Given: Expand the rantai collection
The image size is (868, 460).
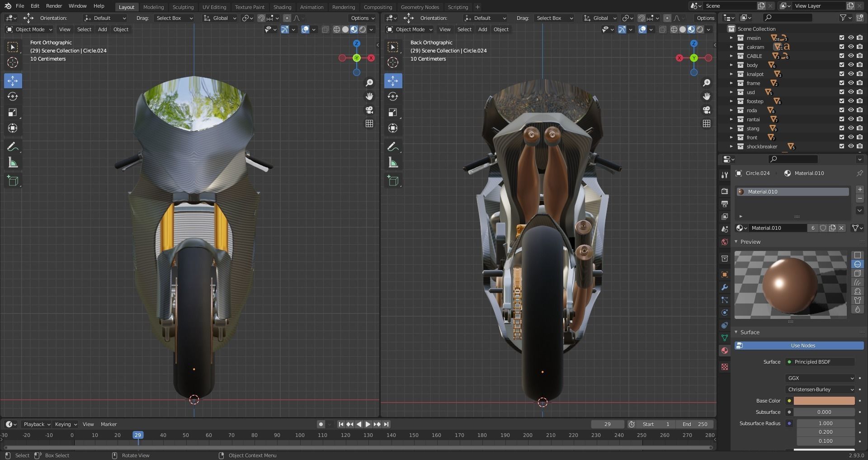Looking at the screenshot, I should [731, 119].
